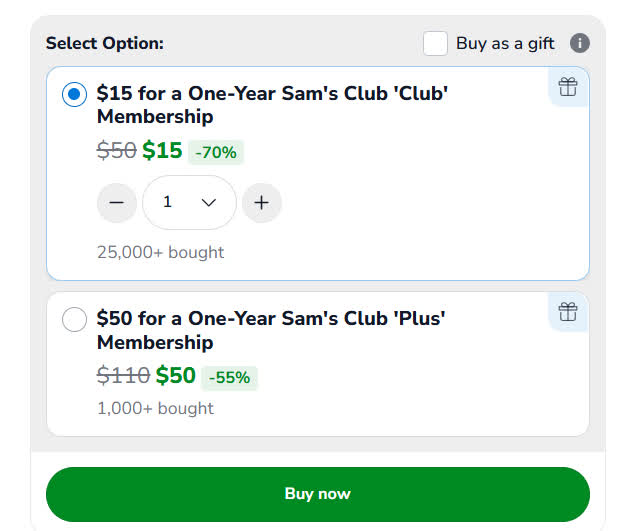Enable the Buy as a gift checkbox
Image resolution: width=625 pixels, height=531 pixels.
(435, 43)
